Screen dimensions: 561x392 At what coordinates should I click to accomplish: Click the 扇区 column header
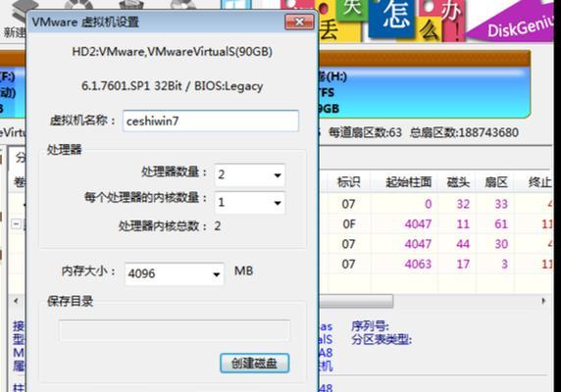(x=496, y=182)
